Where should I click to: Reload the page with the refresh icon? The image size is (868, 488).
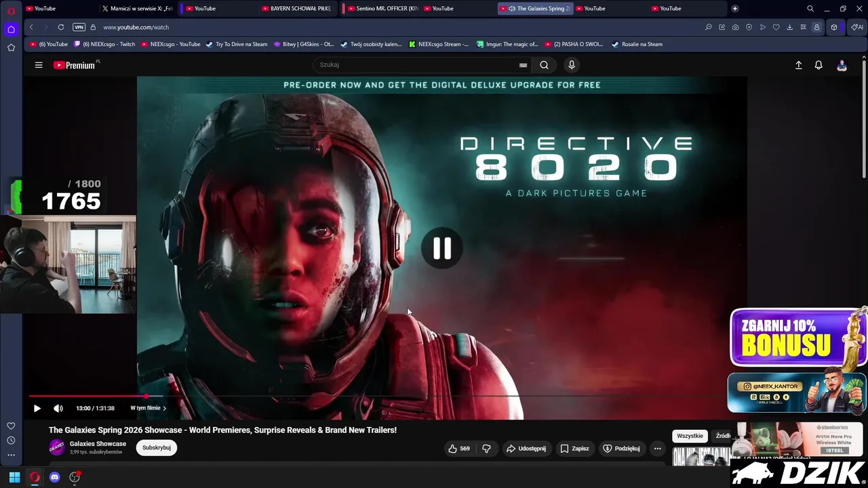click(61, 27)
